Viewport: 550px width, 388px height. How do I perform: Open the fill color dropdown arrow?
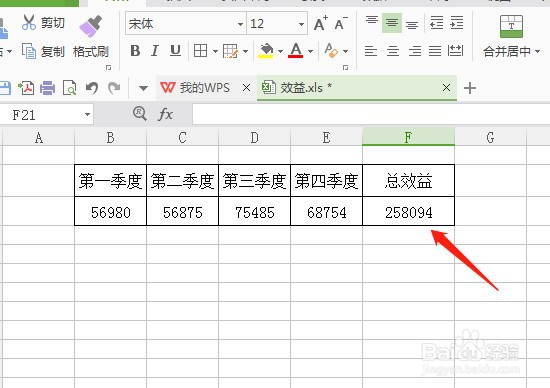[280, 52]
